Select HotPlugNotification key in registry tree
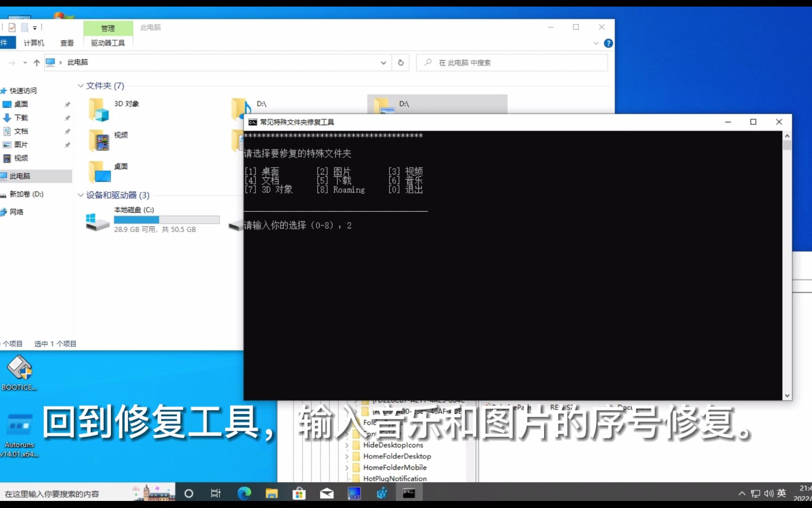Screen dimensions: 812x508 [395, 478]
